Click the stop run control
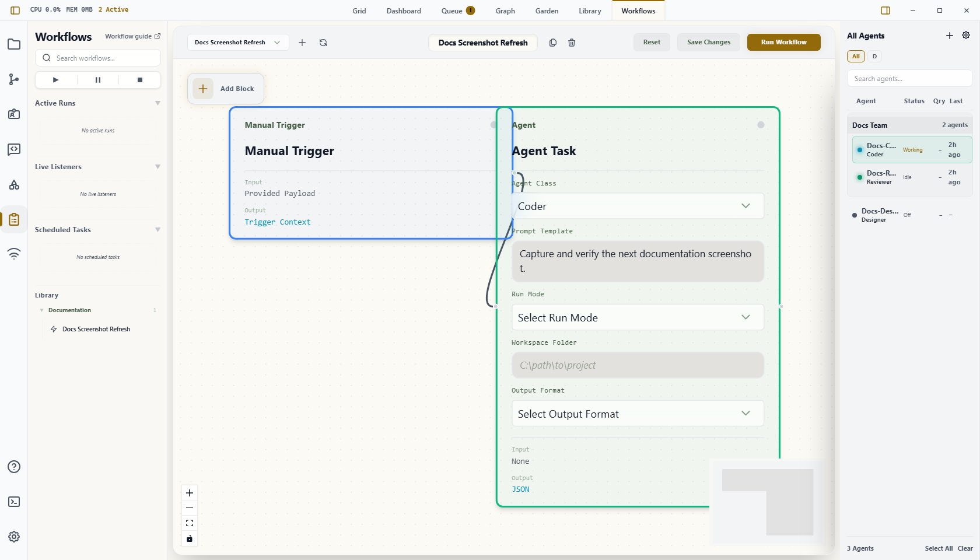The width and height of the screenshot is (980, 560). click(140, 80)
